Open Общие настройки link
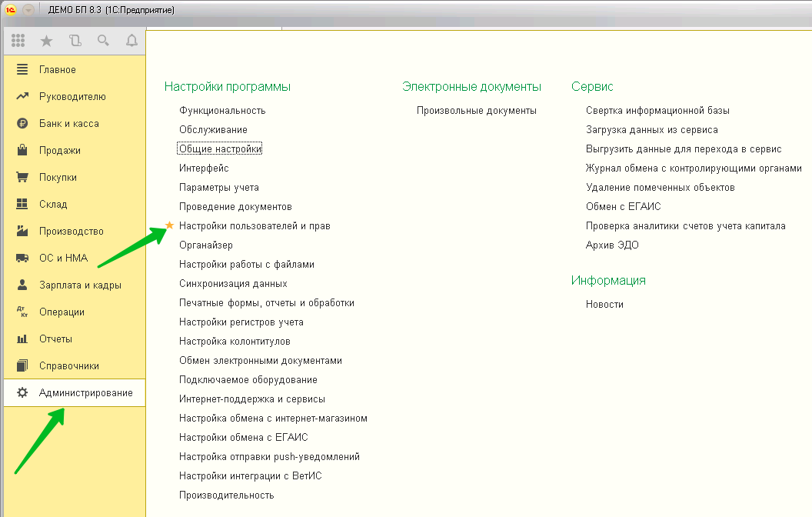The image size is (812, 517). click(x=220, y=149)
